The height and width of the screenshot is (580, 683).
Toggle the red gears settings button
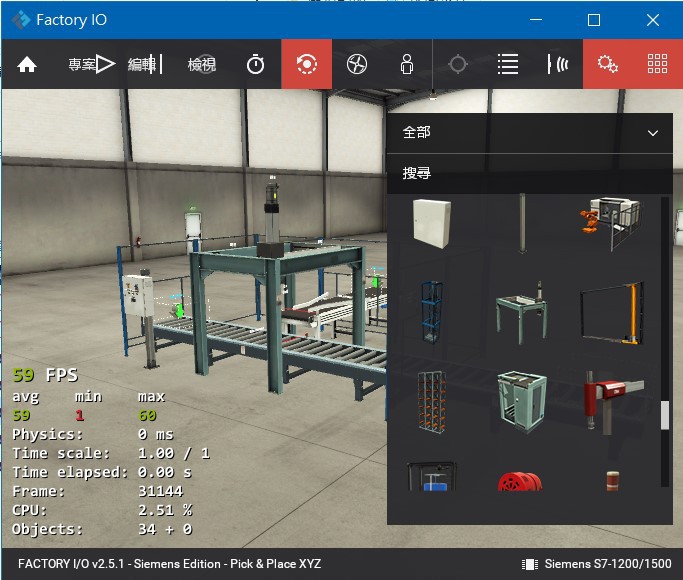coord(607,64)
